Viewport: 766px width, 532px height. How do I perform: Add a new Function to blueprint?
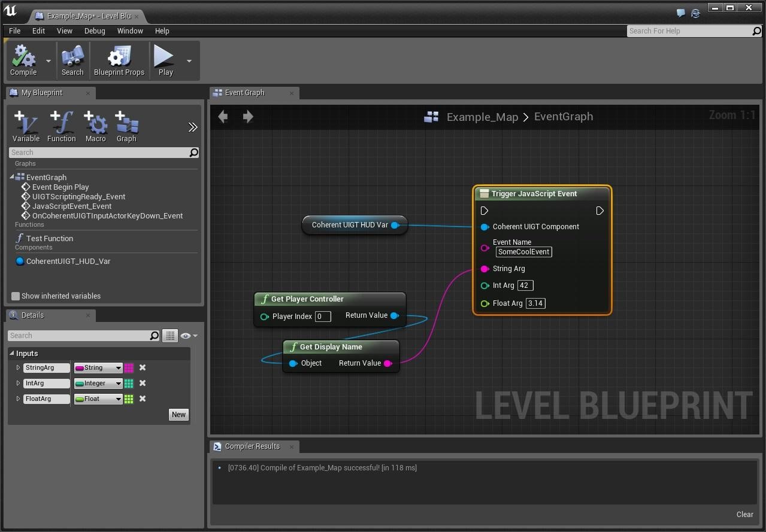point(62,126)
